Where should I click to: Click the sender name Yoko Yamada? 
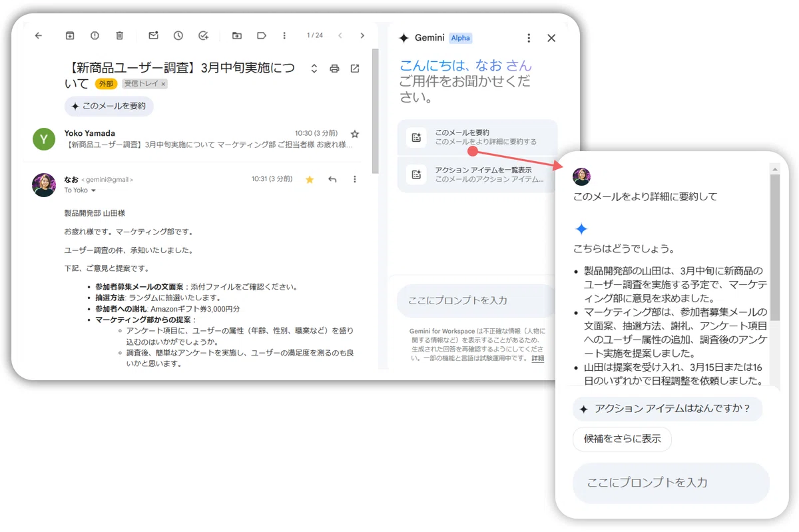click(x=90, y=133)
